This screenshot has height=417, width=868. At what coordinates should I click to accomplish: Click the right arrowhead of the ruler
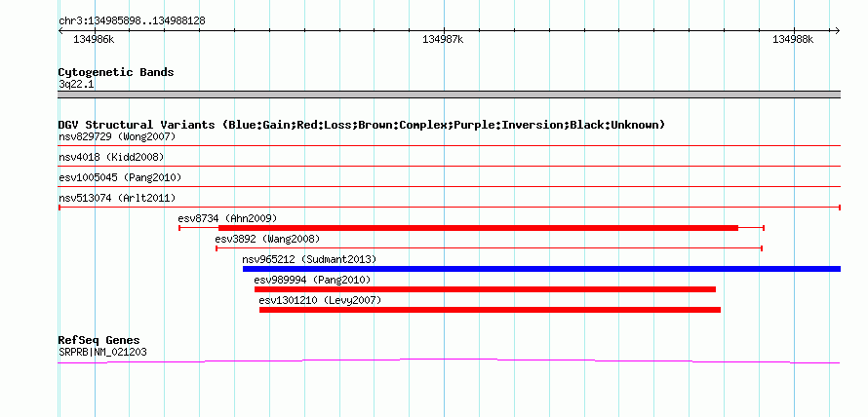[838, 31]
